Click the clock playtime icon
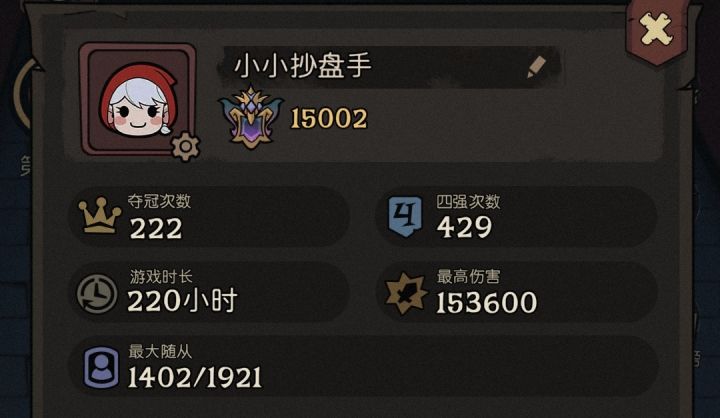720x418 pixels. pos(96,294)
